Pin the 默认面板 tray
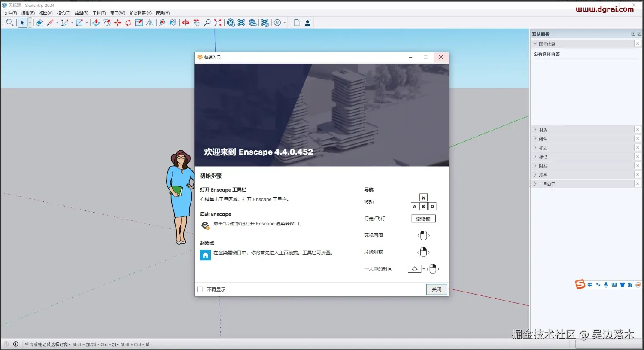This screenshot has height=350, width=644. [x=633, y=34]
